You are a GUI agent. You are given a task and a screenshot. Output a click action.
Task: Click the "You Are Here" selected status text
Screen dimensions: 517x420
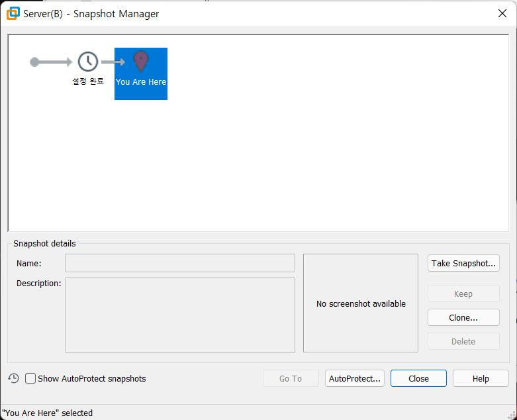47,413
